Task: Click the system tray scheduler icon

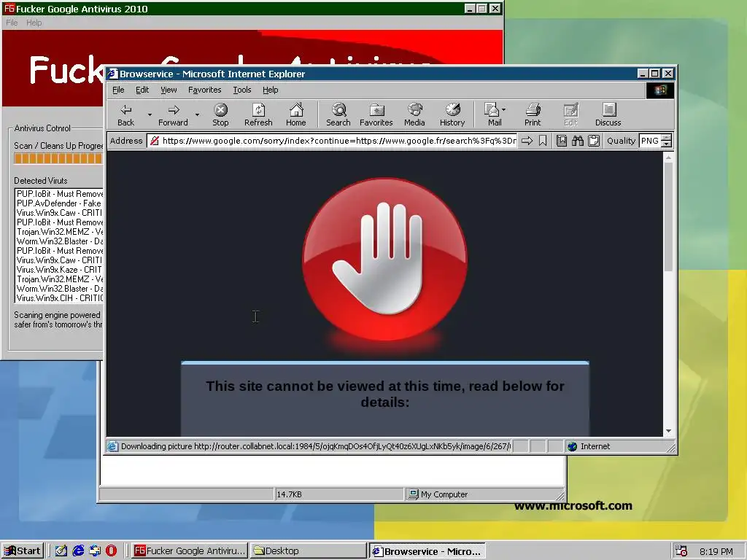Action: [681, 551]
